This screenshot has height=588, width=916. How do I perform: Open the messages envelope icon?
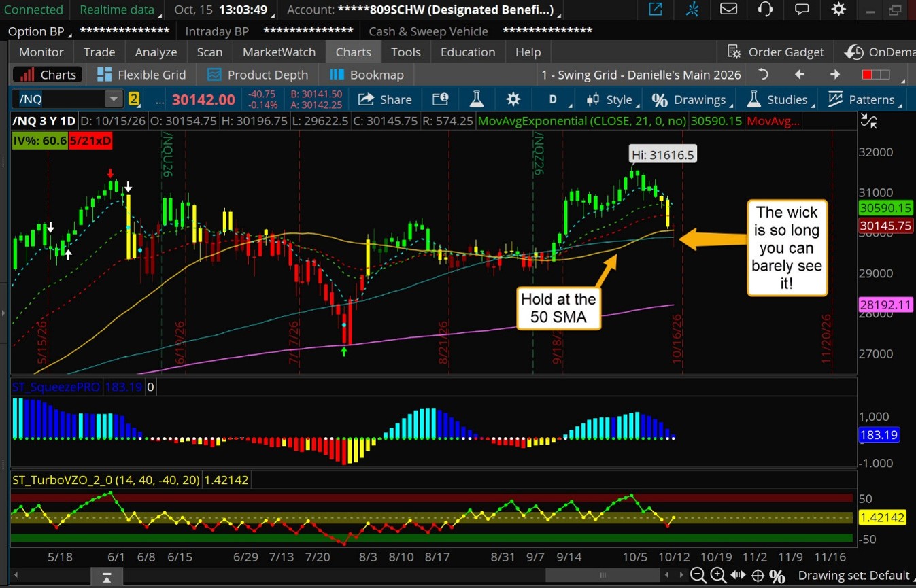coord(729,10)
